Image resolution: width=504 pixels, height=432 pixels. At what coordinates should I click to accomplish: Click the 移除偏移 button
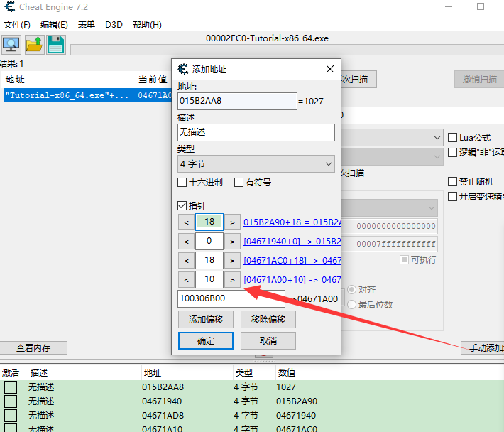(268, 320)
